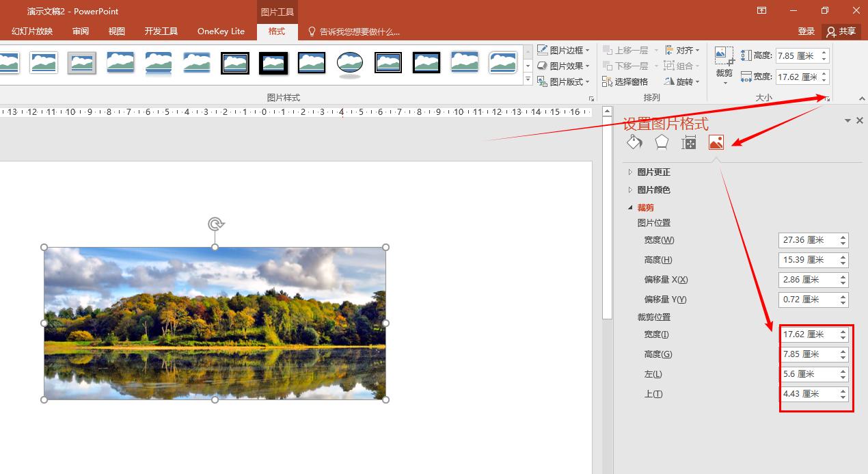The height and width of the screenshot is (474, 868).
Task: Switch to the OneKey Lite tab
Action: 221,31
